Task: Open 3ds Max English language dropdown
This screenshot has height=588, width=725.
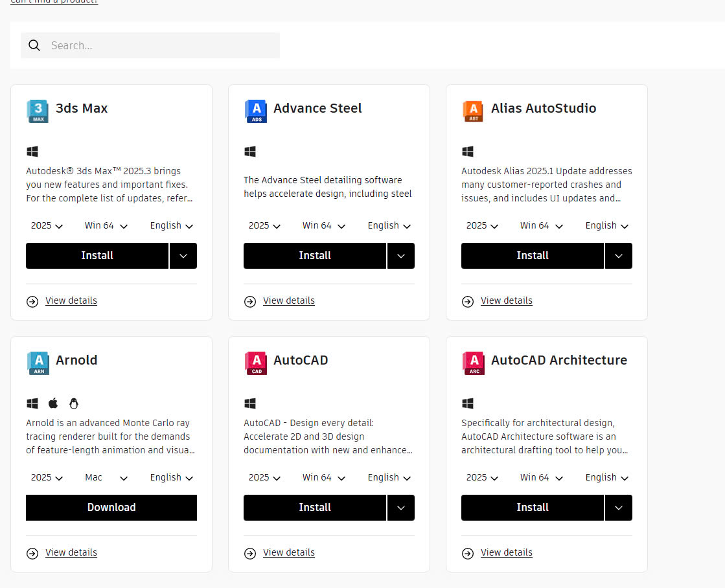Action: tap(171, 225)
